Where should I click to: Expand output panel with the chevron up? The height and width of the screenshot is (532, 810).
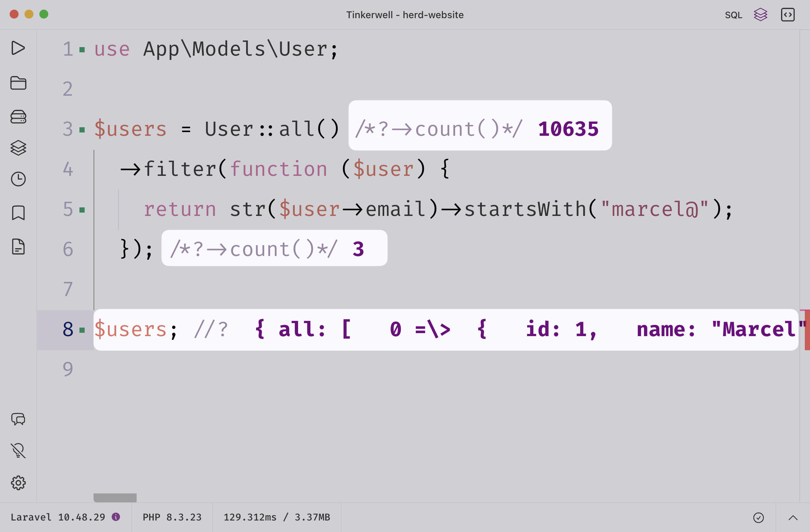(x=793, y=518)
